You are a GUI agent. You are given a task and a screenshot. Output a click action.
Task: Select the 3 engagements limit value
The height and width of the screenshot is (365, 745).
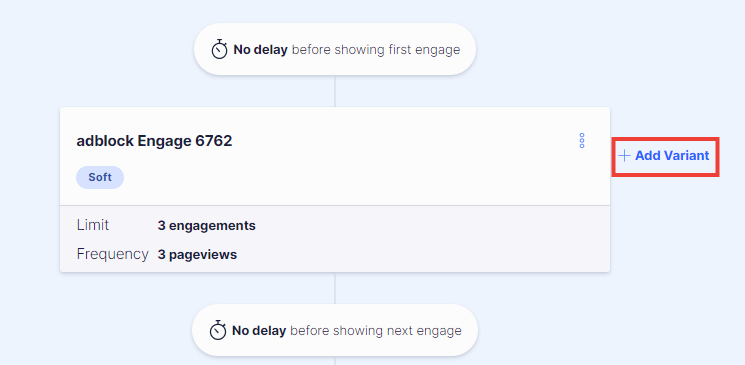(x=207, y=226)
